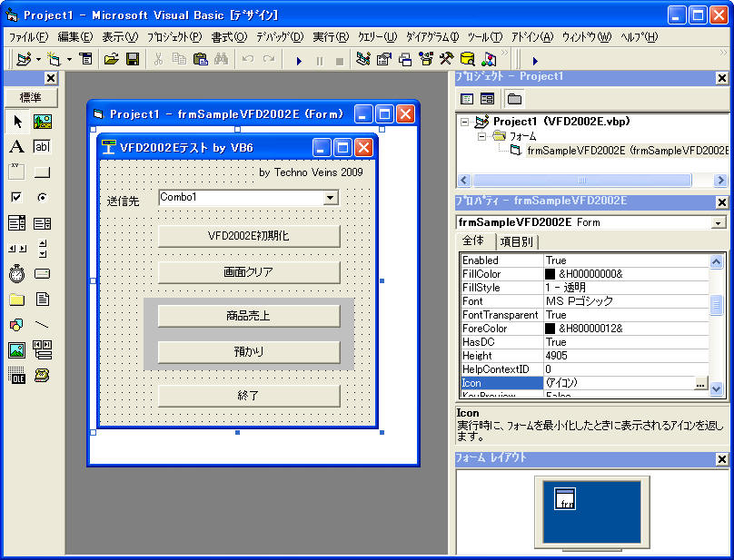The width and height of the screenshot is (734, 560).
Task: Click the Project panel horizontal scrollbar thumb
Action: tap(582, 180)
